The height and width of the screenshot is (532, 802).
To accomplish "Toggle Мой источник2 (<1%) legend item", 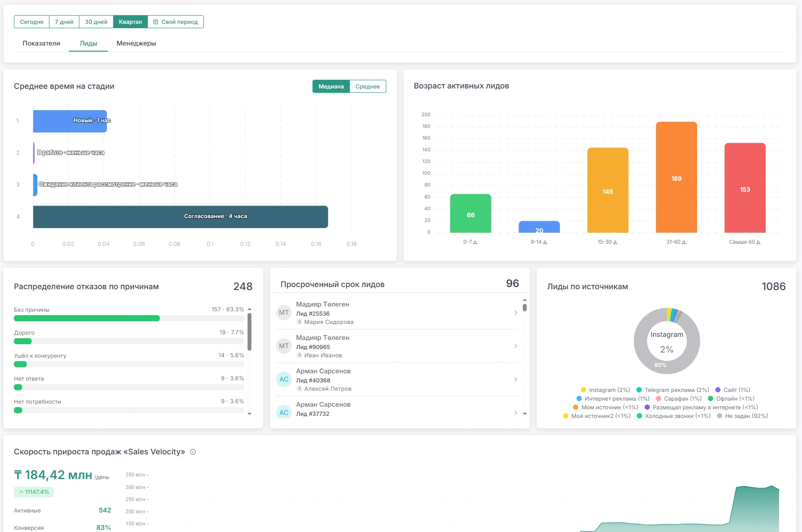I will [x=597, y=416].
